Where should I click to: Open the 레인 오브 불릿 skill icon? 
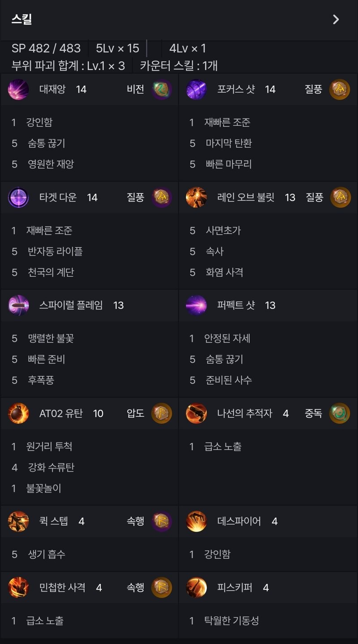point(196,197)
